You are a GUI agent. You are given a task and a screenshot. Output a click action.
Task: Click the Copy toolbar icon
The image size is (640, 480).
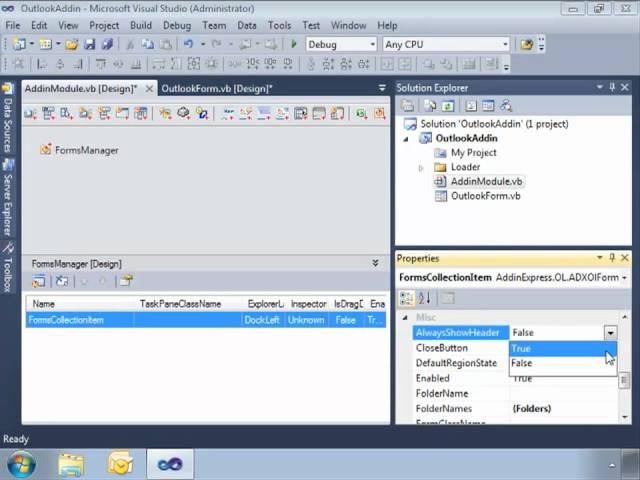[x=148, y=44]
